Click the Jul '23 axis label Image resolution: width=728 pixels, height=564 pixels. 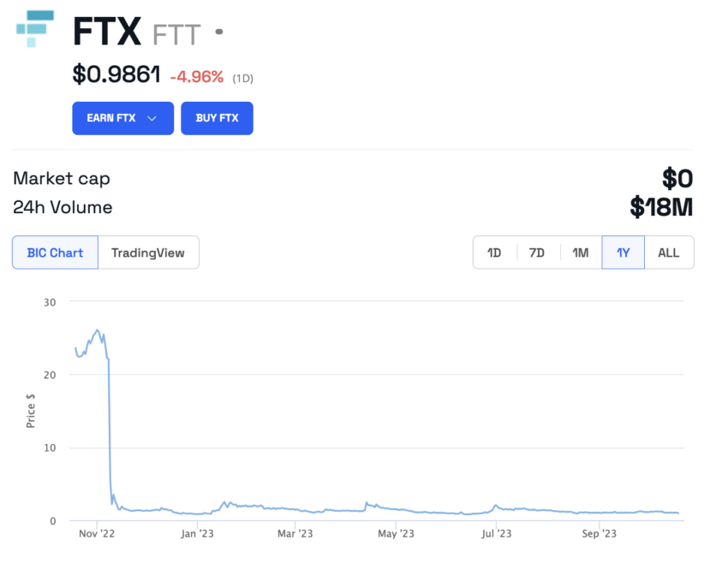click(498, 533)
